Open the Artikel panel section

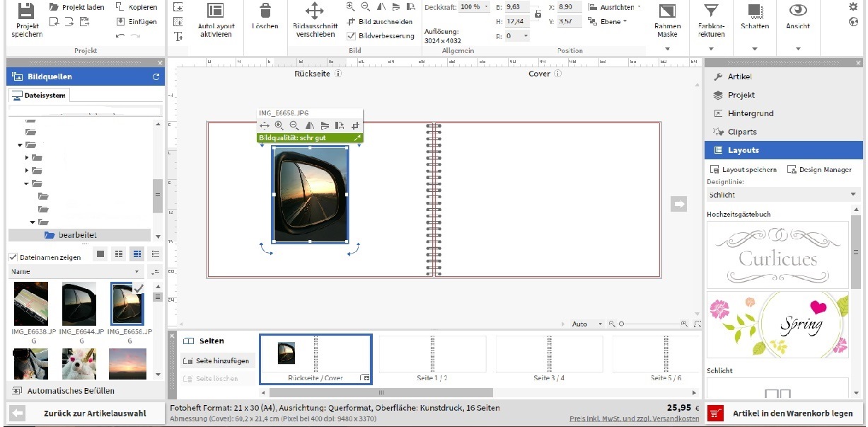point(784,76)
